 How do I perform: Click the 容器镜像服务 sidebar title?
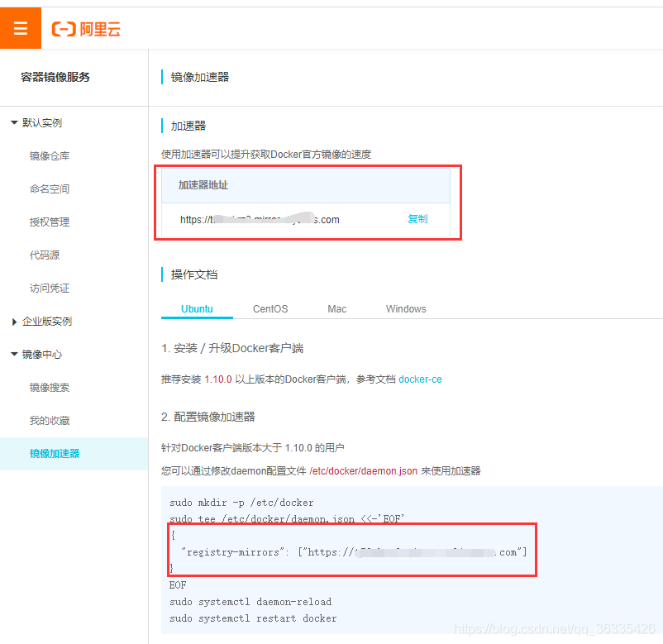[55, 77]
